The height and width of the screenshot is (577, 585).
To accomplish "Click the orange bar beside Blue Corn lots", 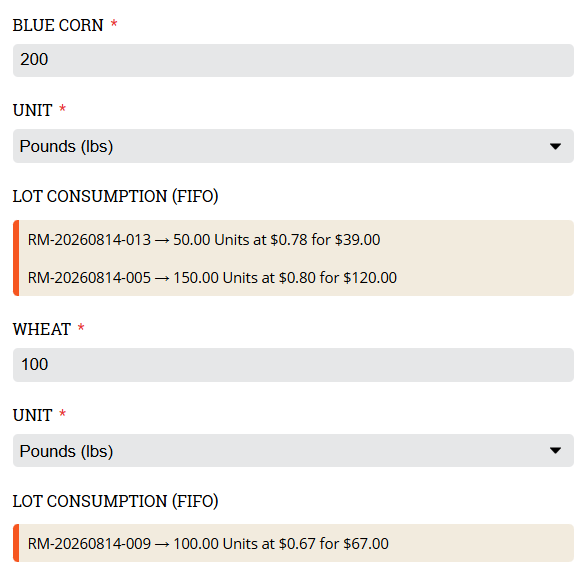I will [16, 258].
